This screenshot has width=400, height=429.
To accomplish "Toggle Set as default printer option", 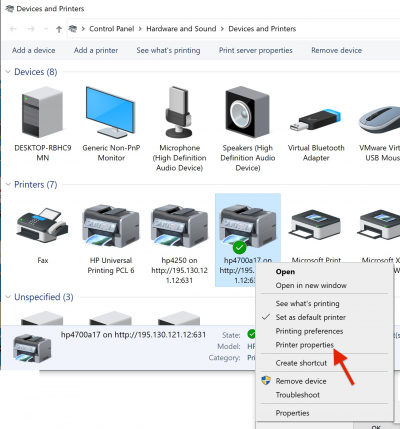I will [x=310, y=317].
